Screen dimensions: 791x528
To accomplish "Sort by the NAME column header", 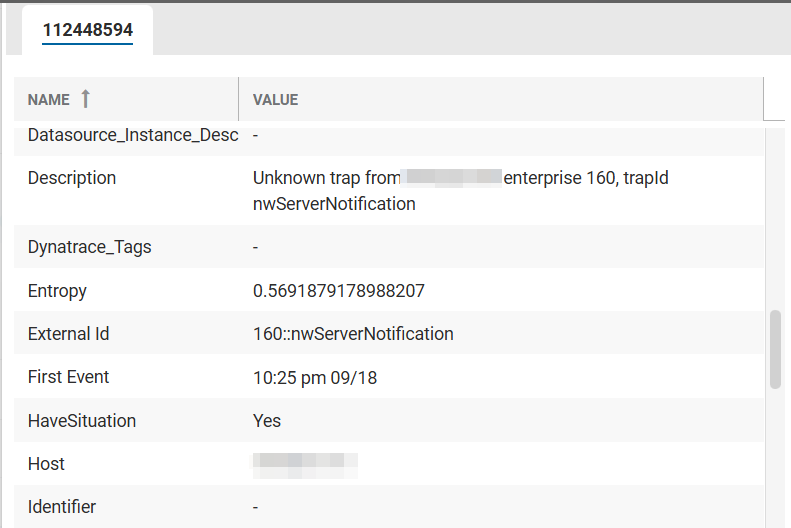I will point(48,99).
